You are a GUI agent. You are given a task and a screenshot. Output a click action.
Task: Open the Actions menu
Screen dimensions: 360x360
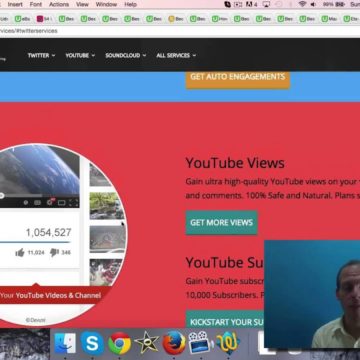point(58,4)
